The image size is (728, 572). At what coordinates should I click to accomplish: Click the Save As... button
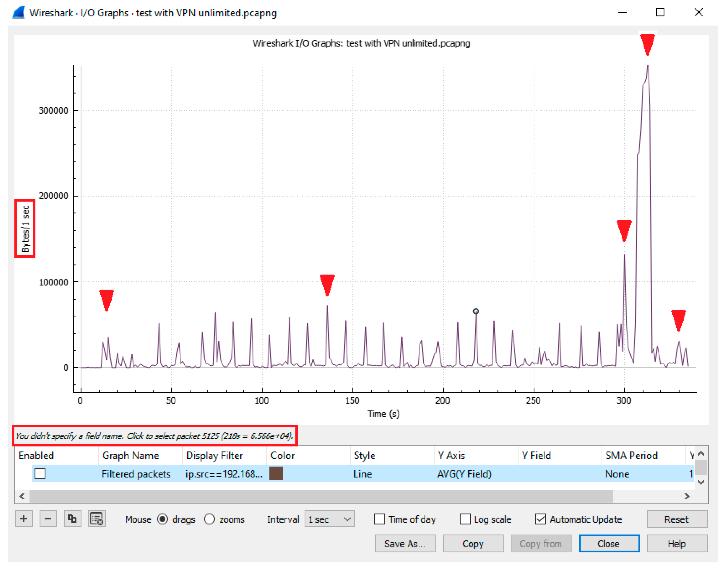click(405, 543)
